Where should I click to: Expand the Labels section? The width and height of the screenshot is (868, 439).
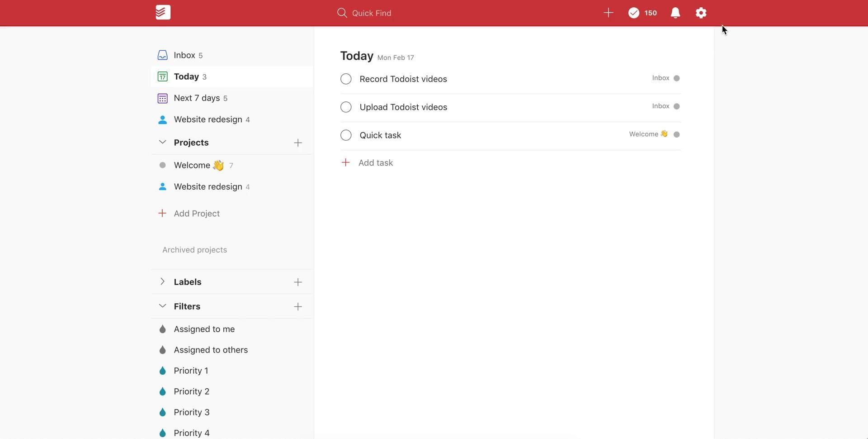tap(162, 282)
